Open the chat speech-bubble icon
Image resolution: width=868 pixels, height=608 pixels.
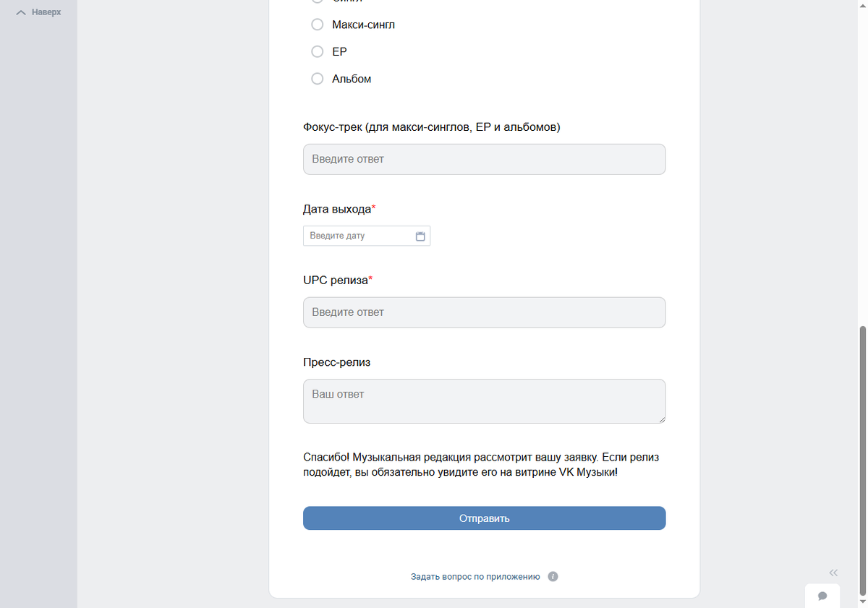[x=822, y=596]
